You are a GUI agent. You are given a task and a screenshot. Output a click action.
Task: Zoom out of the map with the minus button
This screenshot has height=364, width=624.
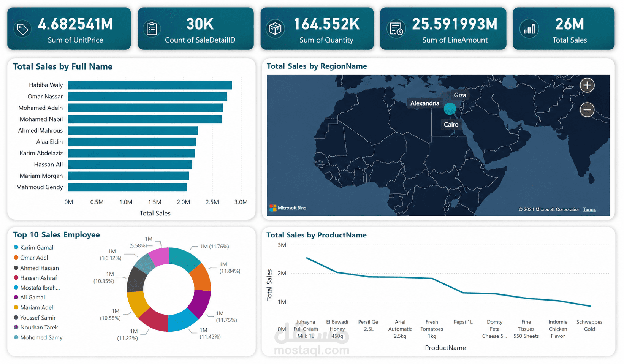tap(587, 110)
